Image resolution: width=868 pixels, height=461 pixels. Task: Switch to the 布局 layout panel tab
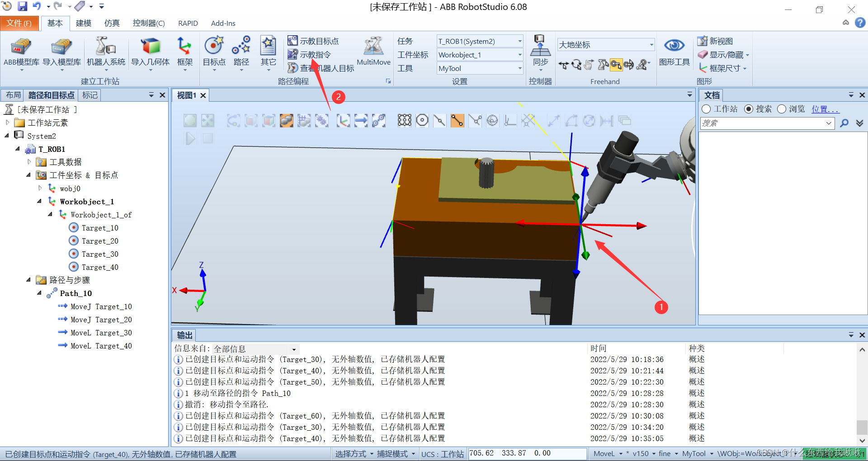click(13, 95)
